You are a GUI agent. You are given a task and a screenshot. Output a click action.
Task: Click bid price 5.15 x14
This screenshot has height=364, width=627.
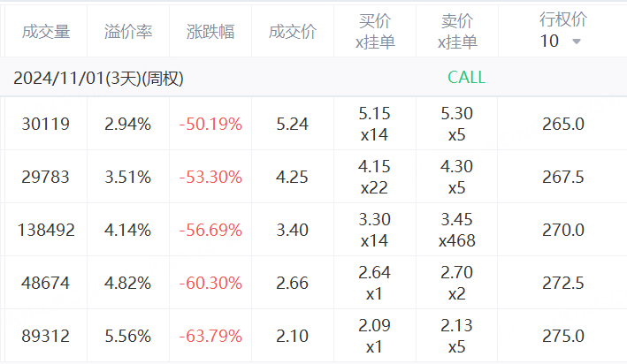375,124
